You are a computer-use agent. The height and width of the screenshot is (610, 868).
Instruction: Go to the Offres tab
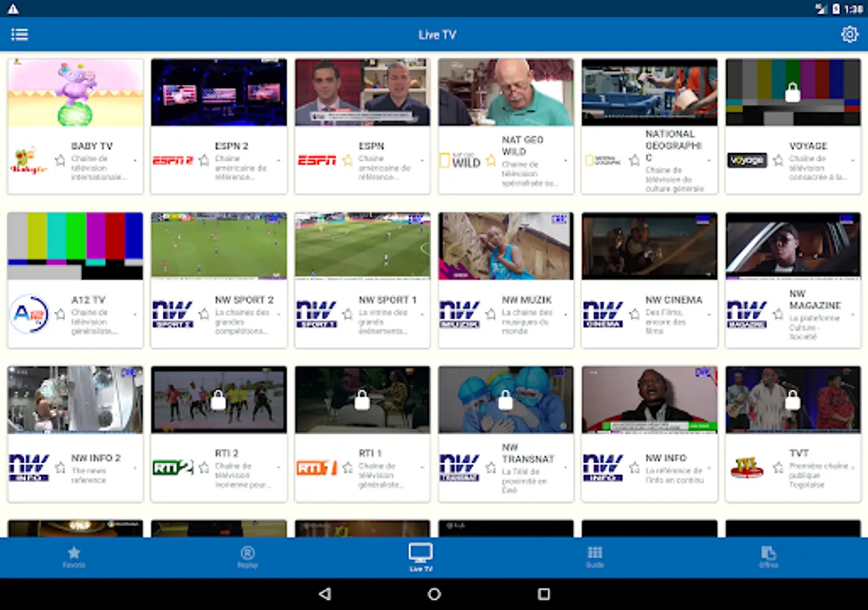[768, 557]
